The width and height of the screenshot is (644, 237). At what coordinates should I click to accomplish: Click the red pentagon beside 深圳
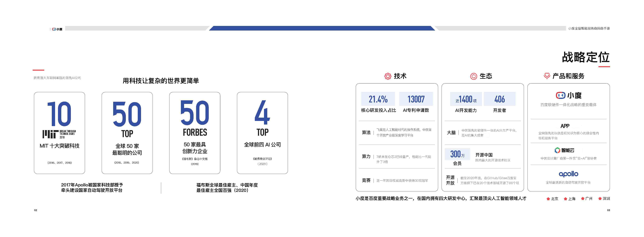(x=600, y=199)
